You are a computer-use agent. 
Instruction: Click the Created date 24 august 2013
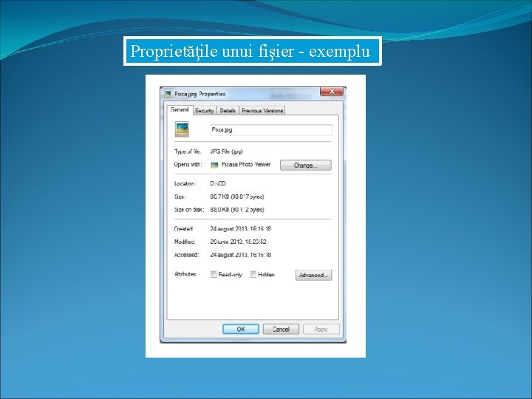[241, 228]
